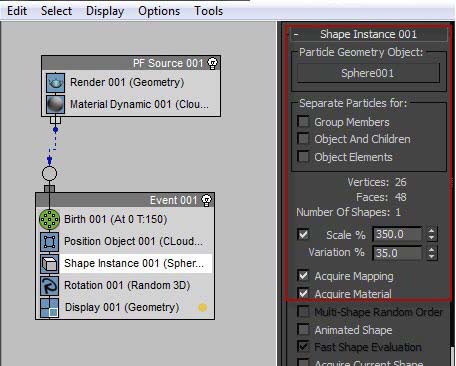Select Position Object 001 operator row
The height and width of the screenshot is (366, 456).
pyautogui.click(x=125, y=241)
